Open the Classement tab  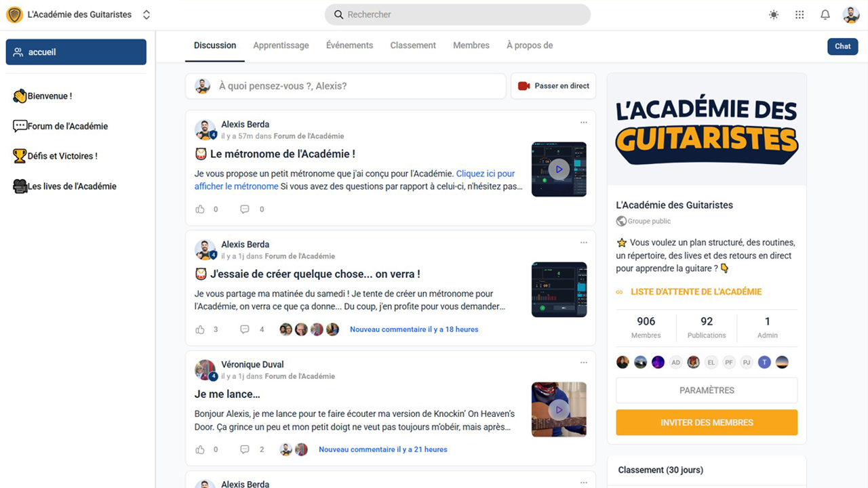(413, 45)
